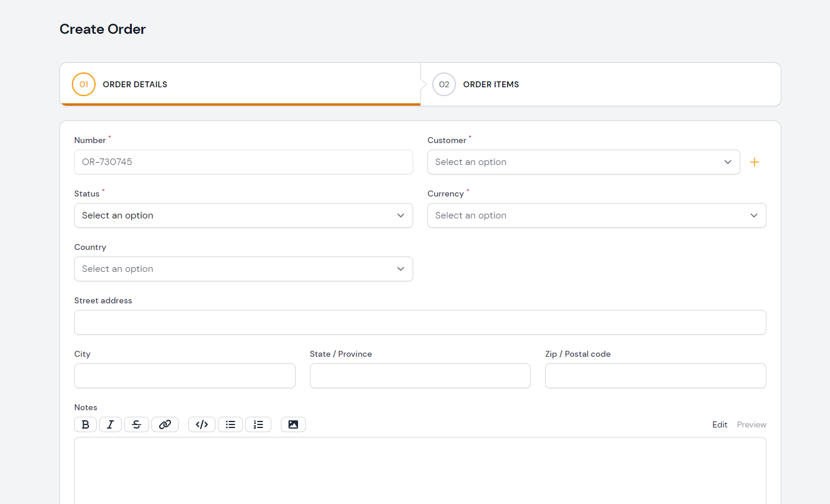Screen dimensions: 830x504
Task: Insert a numbered list in Notes
Action: tap(258, 424)
